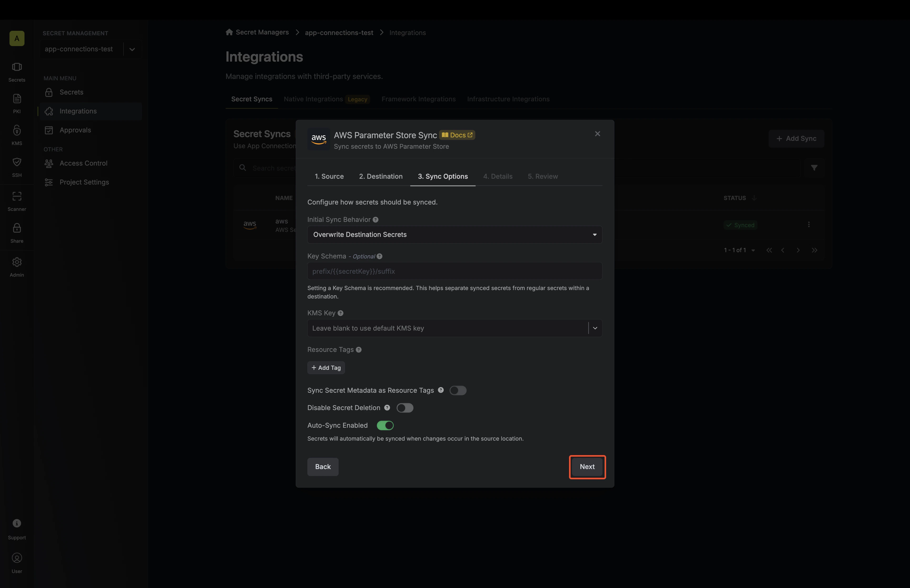Image resolution: width=910 pixels, height=588 pixels.
Task: Go to previous page of syncs table
Action: coord(783,250)
